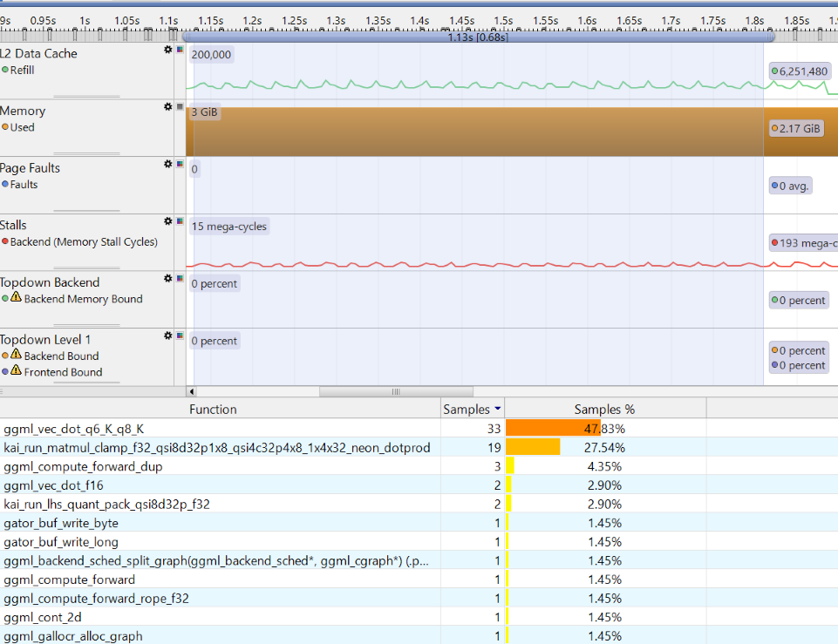Toggle the Refill series green dot
The height and width of the screenshot is (644, 838).
[5, 70]
